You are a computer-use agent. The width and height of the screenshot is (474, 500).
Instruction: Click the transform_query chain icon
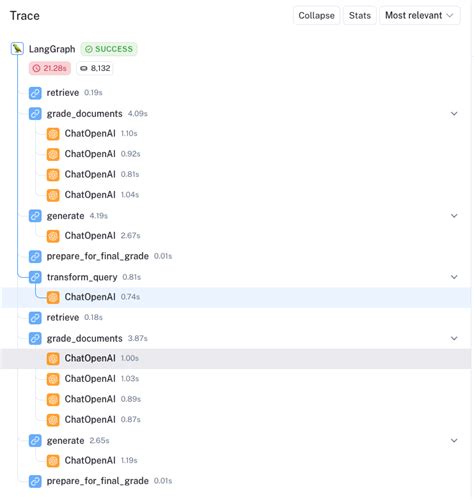pyautogui.click(x=35, y=277)
